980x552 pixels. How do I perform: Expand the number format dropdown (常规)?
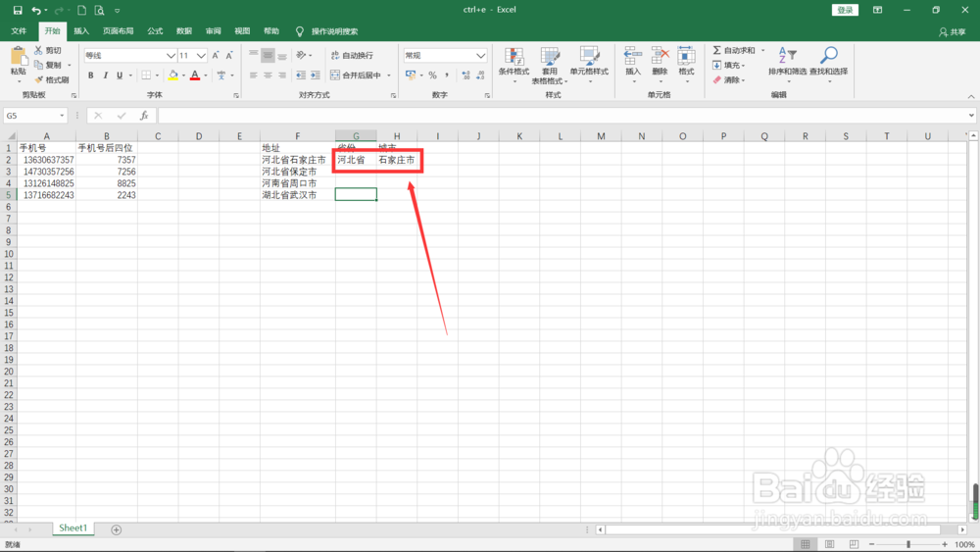coord(480,56)
